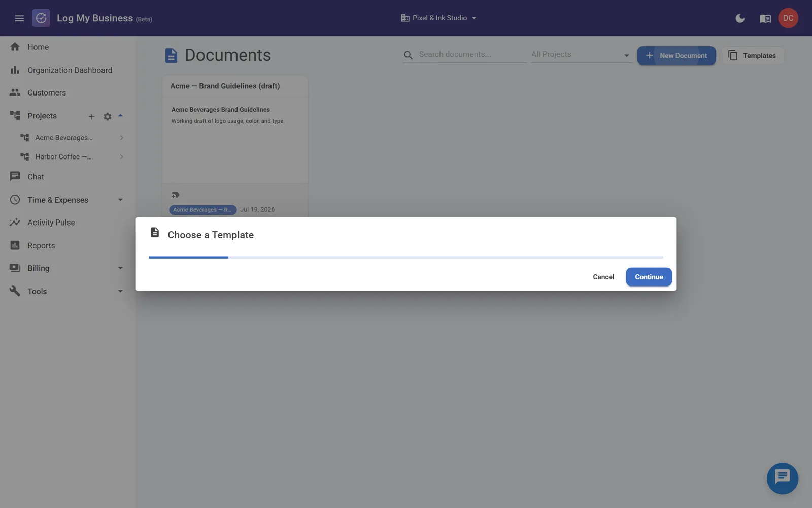The image size is (812, 508).
Task: Select the Acme Beverages project
Action: (64, 138)
